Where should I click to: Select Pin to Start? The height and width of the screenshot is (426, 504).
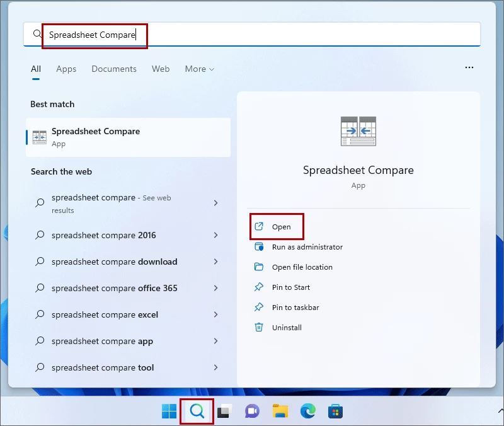click(x=291, y=287)
